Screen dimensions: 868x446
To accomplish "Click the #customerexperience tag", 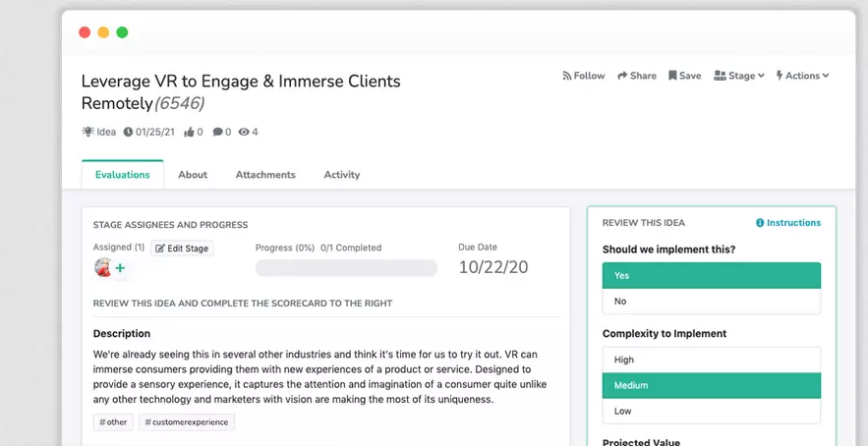I will coord(187,422).
